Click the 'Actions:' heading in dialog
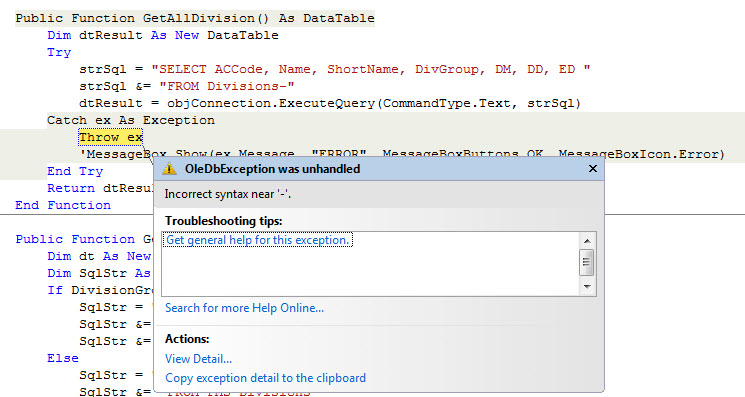This screenshot has height=397, width=745. pos(187,339)
